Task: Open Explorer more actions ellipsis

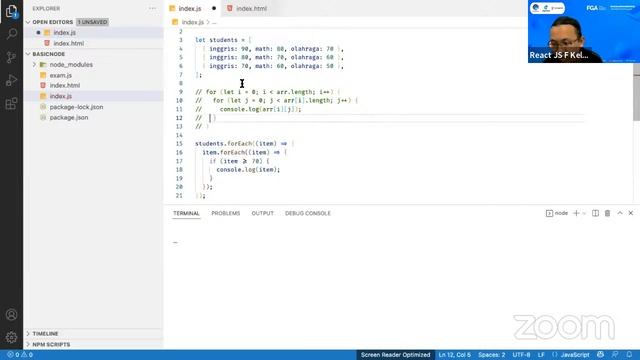Action: coord(152,8)
